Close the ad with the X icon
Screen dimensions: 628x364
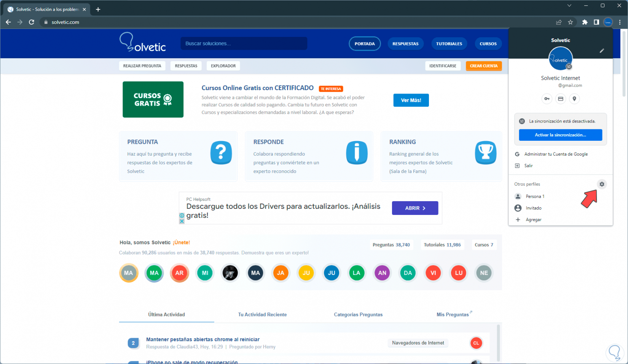point(182,221)
